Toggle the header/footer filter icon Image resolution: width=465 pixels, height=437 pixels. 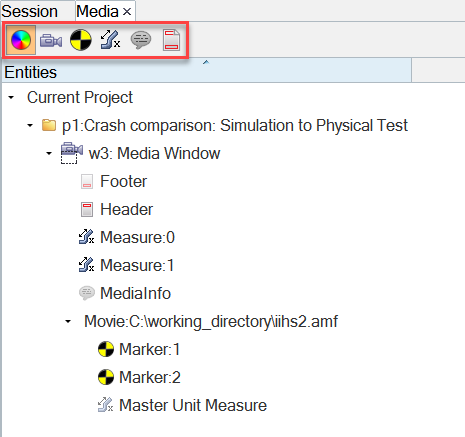[x=171, y=40]
